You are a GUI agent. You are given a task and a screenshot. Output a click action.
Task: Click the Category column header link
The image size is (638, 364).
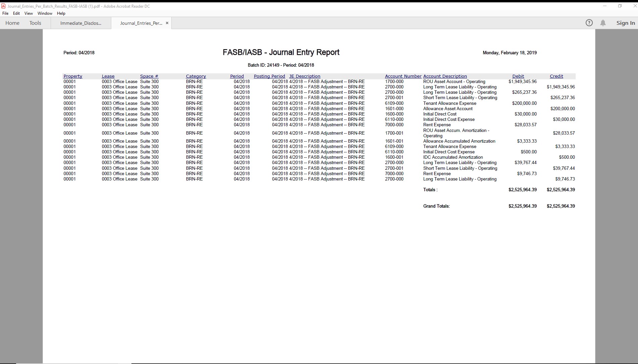pyautogui.click(x=196, y=76)
